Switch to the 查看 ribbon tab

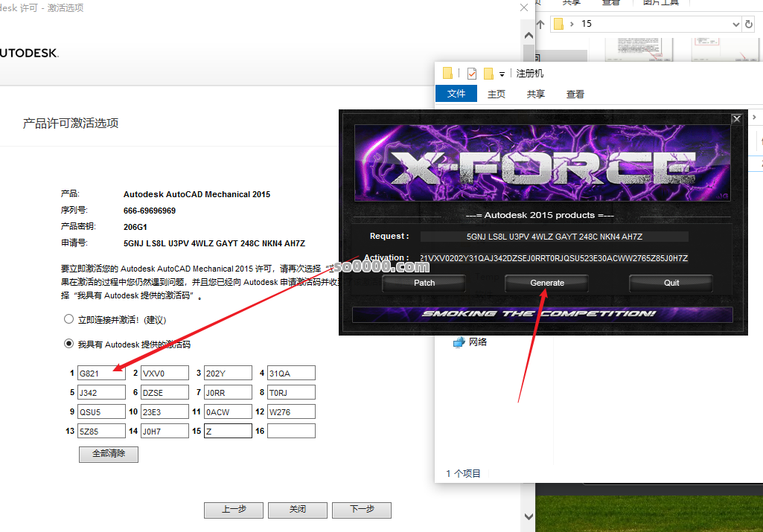[x=575, y=94]
